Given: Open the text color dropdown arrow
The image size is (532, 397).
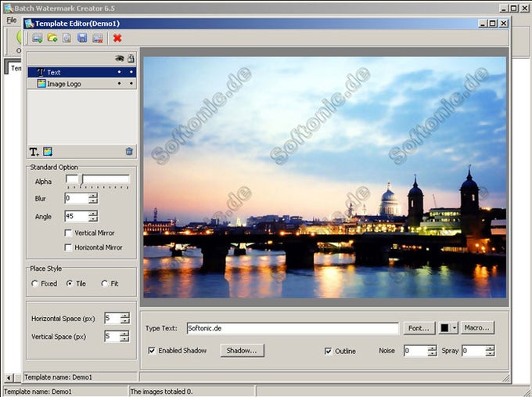Looking at the screenshot, I should [455, 328].
